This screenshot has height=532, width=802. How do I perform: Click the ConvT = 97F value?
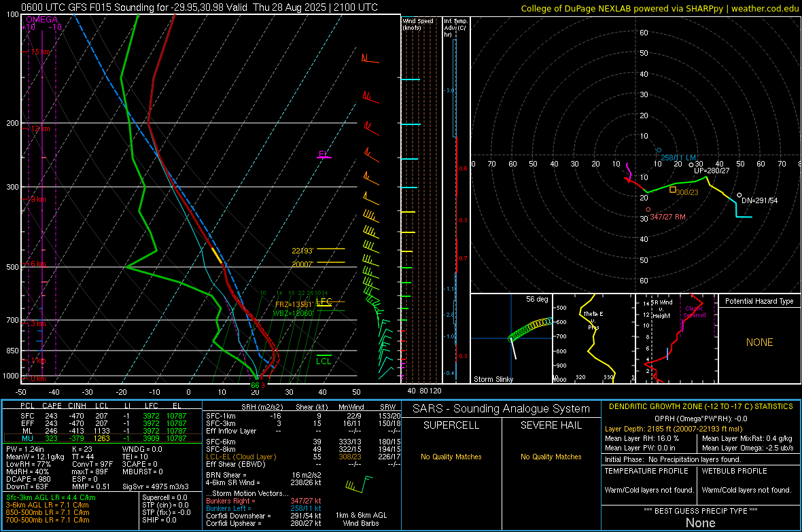(x=92, y=465)
